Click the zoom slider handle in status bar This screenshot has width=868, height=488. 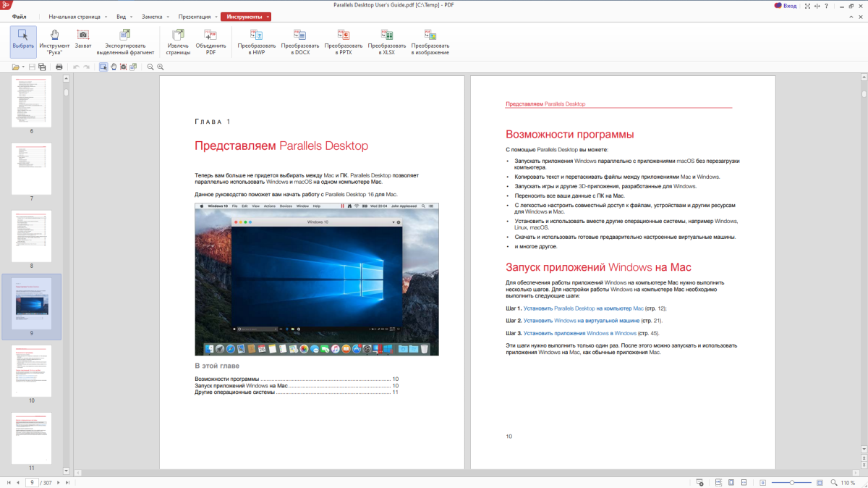(792, 482)
